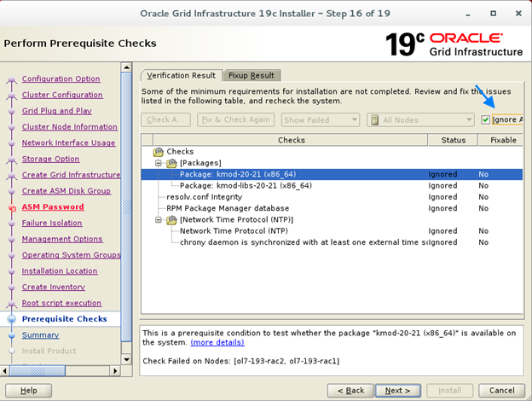This screenshot has width=532, height=401.
Task: Open Network Interface Usage step
Action: point(69,142)
